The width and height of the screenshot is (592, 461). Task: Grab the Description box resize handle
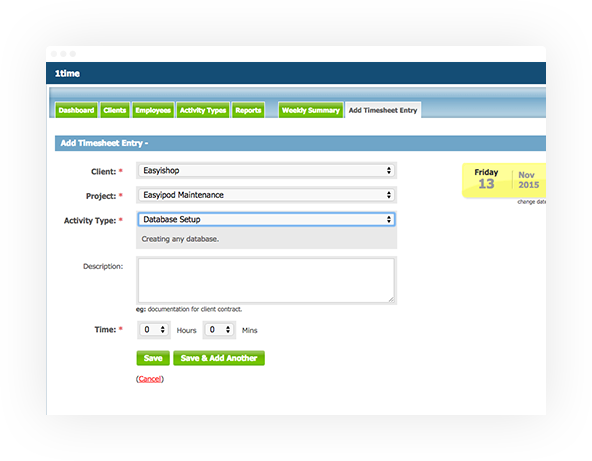click(391, 300)
